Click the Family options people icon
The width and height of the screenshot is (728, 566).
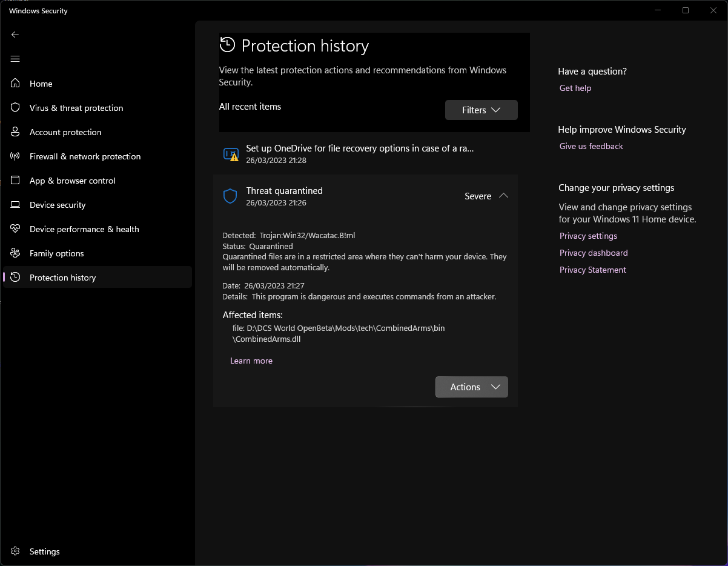coord(16,253)
